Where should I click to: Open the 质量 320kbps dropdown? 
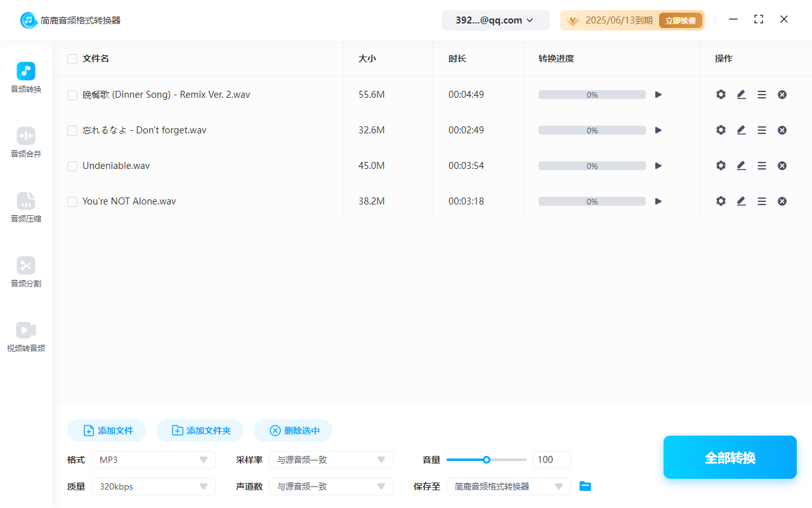click(x=154, y=486)
